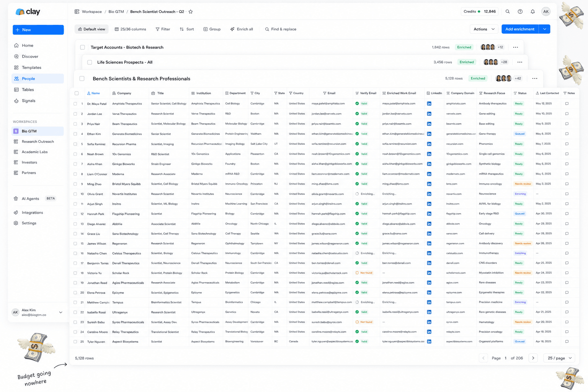Open Discover in sidebar
The height and width of the screenshot is (392, 588).
38,57
